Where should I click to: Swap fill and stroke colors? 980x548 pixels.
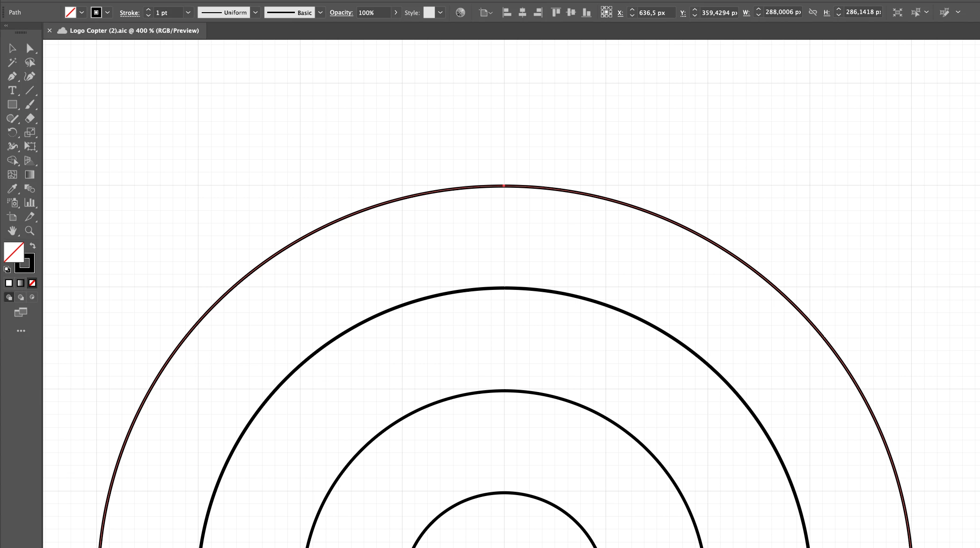[x=33, y=245]
